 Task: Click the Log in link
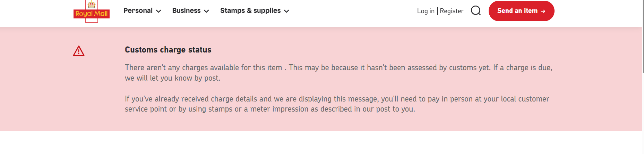pos(426,11)
